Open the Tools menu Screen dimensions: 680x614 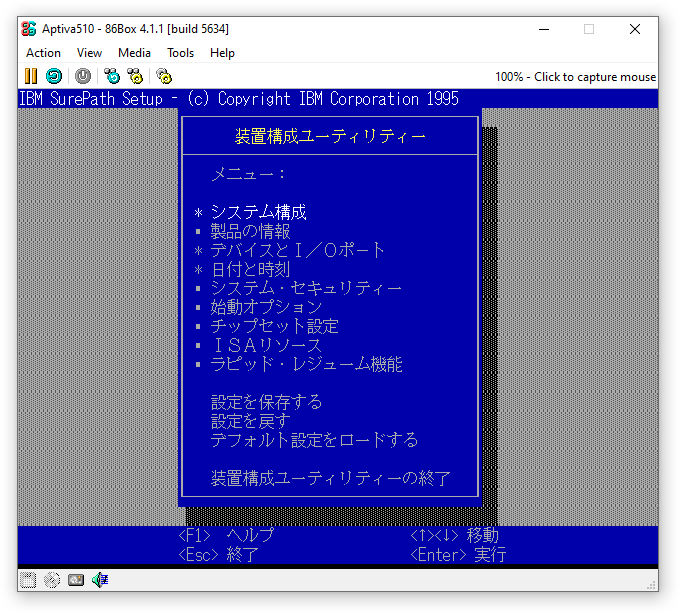180,53
